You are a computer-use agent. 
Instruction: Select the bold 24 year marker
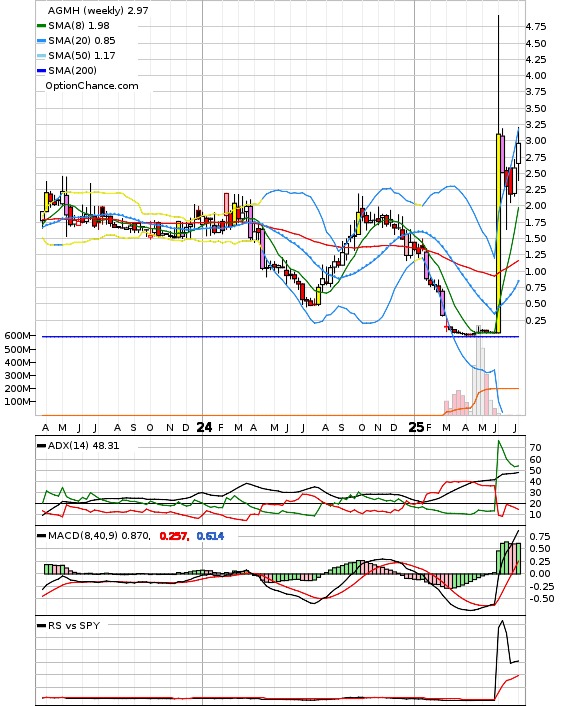coord(204,427)
